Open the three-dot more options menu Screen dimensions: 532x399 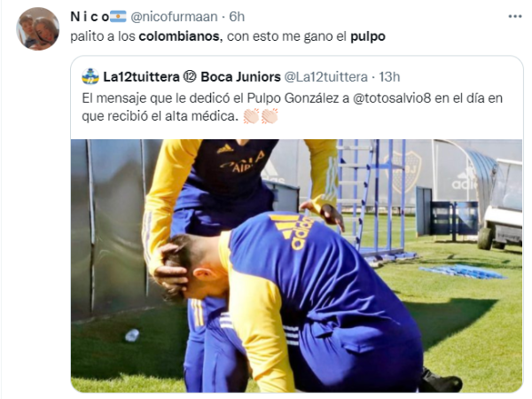click(x=514, y=17)
